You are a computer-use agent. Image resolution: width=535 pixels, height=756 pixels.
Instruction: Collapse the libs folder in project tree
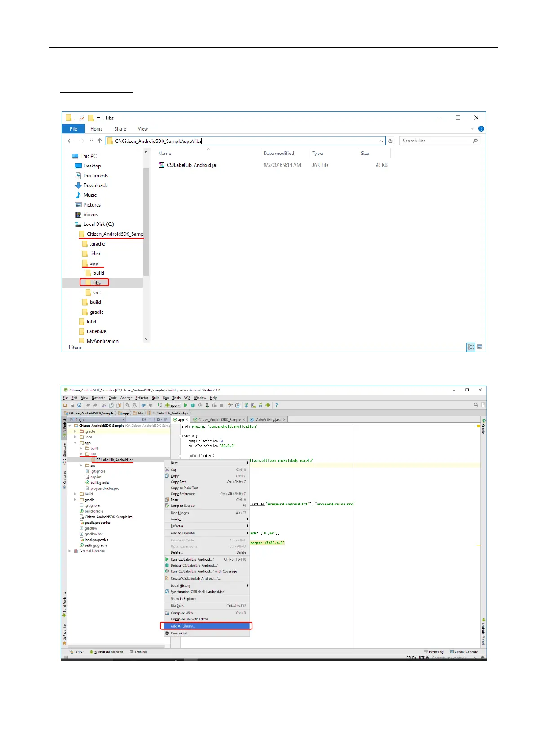click(81, 454)
